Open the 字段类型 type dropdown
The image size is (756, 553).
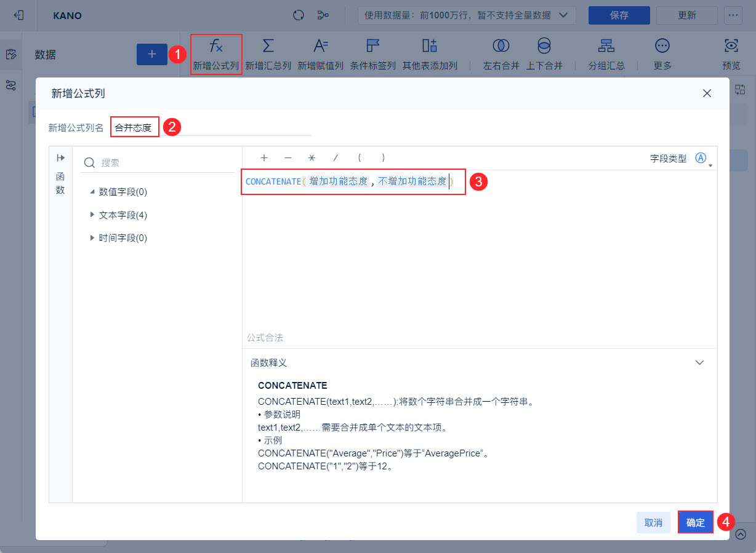tap(703, 159)
